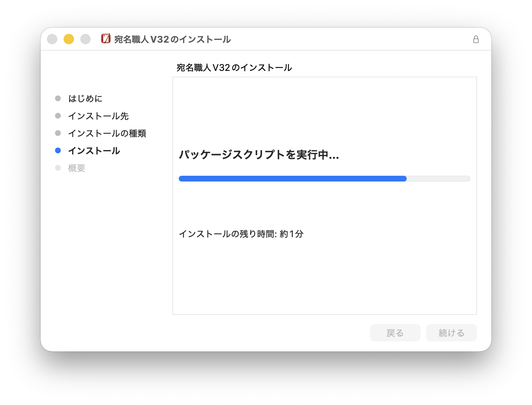The height and width of the screenshot is (405, 532).
Task: Select the 概要 step label
Action: click(x=77, y=168)
